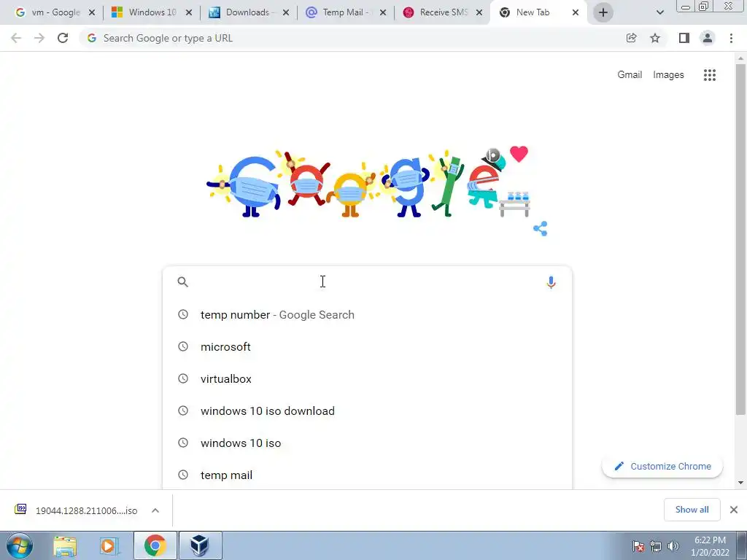
Task: Expand options for the downloaded ISO file
Action: (x=155, y=510)
